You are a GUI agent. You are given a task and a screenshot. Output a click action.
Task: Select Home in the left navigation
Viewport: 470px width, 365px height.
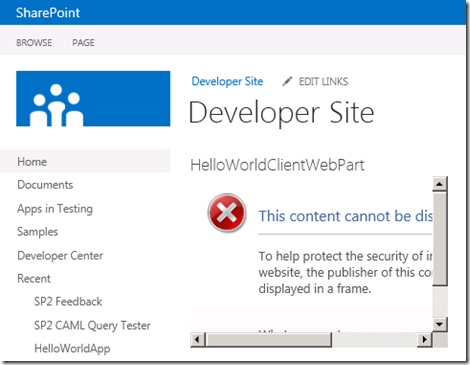point(85,161)
